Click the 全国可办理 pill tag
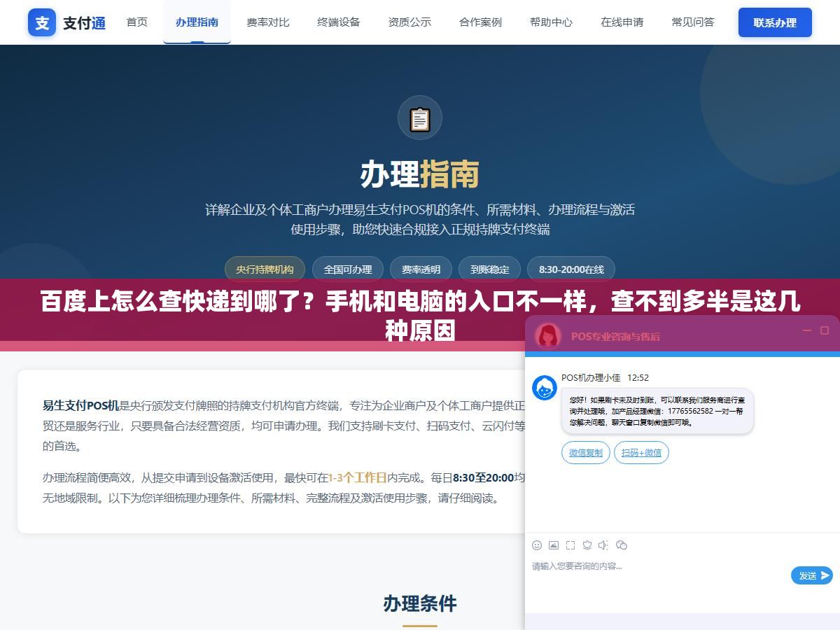840x630 pixels. (x=348, y=269)
